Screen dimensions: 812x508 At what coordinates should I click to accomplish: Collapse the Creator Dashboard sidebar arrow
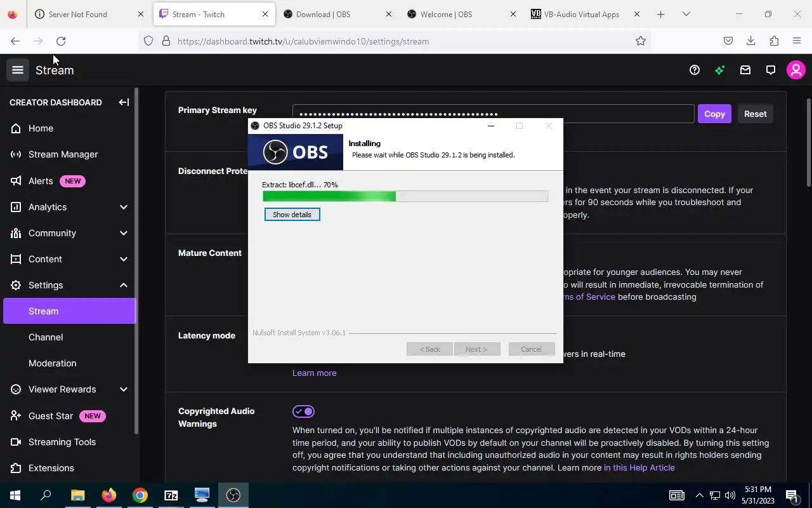click(124, 102)
